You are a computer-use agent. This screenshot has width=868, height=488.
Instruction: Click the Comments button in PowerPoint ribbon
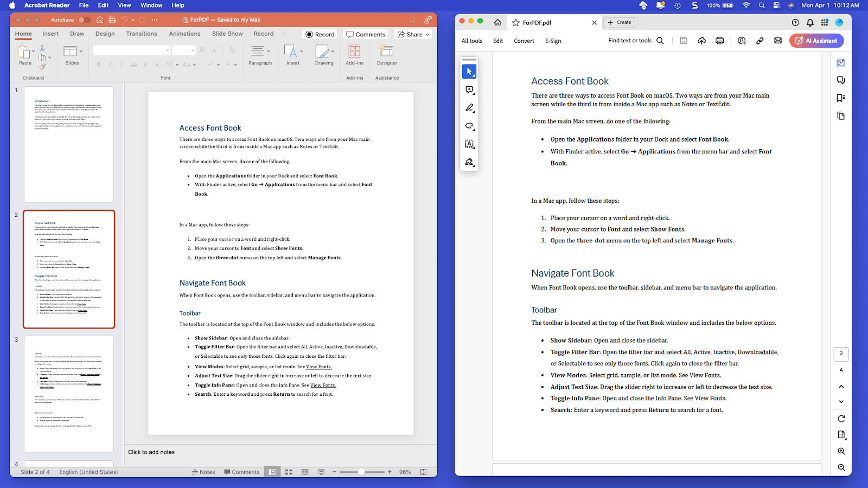click(x=366, y=34)
